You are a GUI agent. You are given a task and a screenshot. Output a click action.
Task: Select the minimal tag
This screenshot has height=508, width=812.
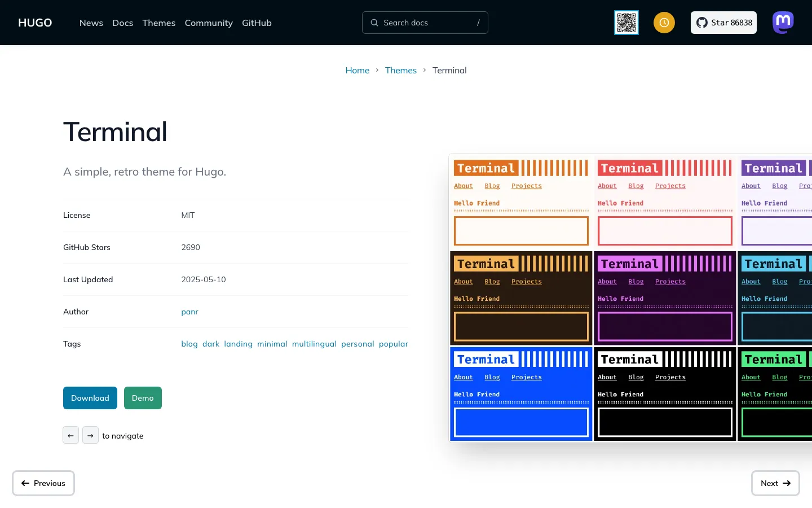[272, 344]
